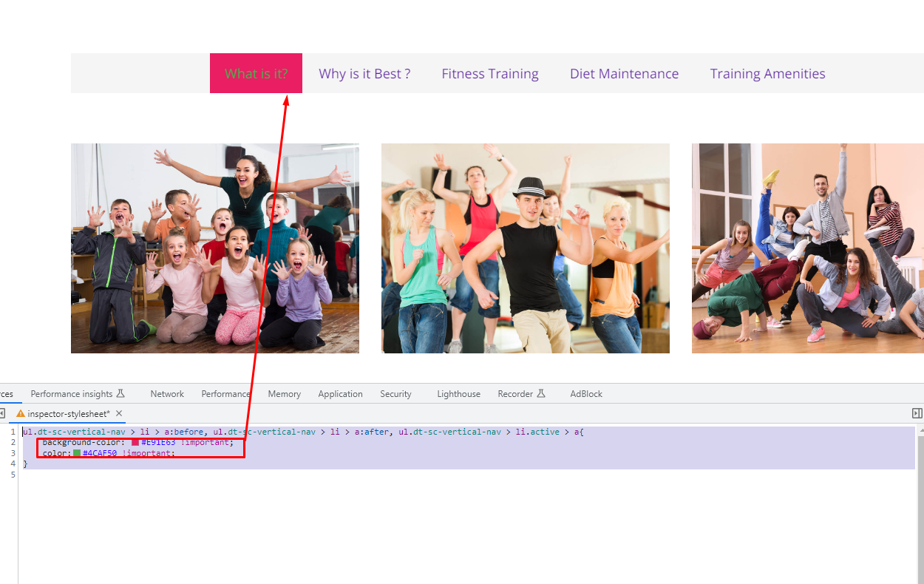
Task: Close the inspector-stylesheet file tab
Action: pos(119,413)
